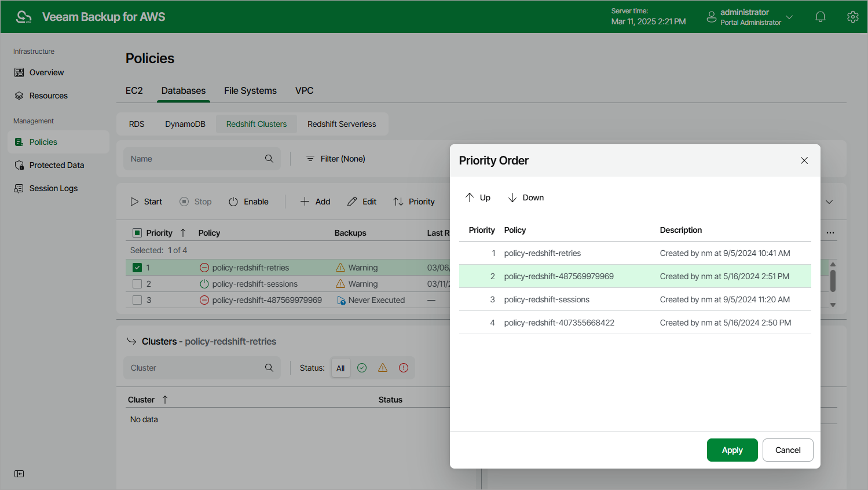The width and height of the screenshot is (868, 490).
Task: Cancel the Priority Order dialog
Action: coord(788,450)
